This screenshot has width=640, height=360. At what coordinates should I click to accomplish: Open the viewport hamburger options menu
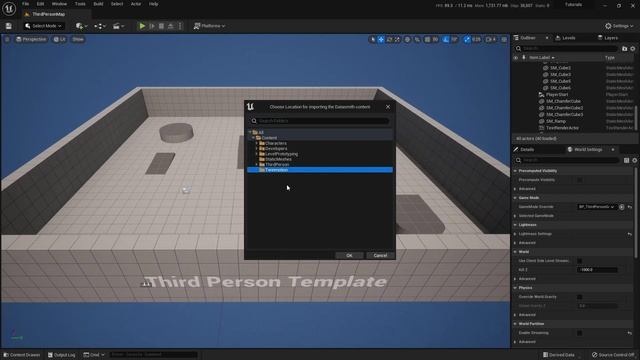tap(7, 39)
